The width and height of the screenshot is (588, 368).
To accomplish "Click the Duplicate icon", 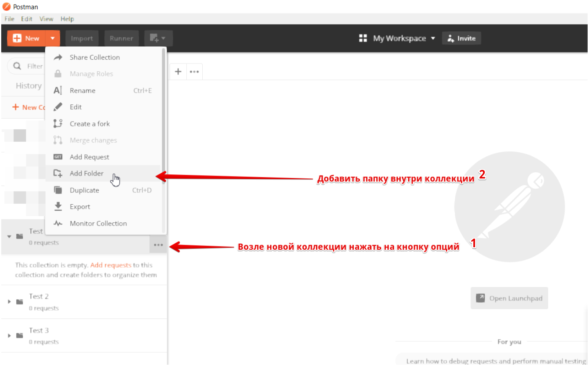I will pos(58,190).
